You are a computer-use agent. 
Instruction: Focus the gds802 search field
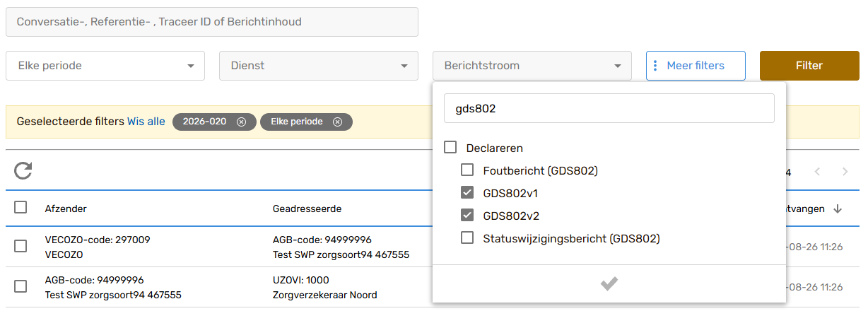[x=609, y=109]
